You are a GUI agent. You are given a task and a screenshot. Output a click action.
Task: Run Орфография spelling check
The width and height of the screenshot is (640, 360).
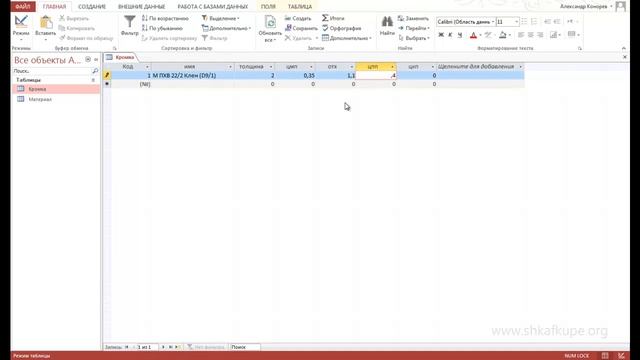pyautogui.click(x=342, y=28)
